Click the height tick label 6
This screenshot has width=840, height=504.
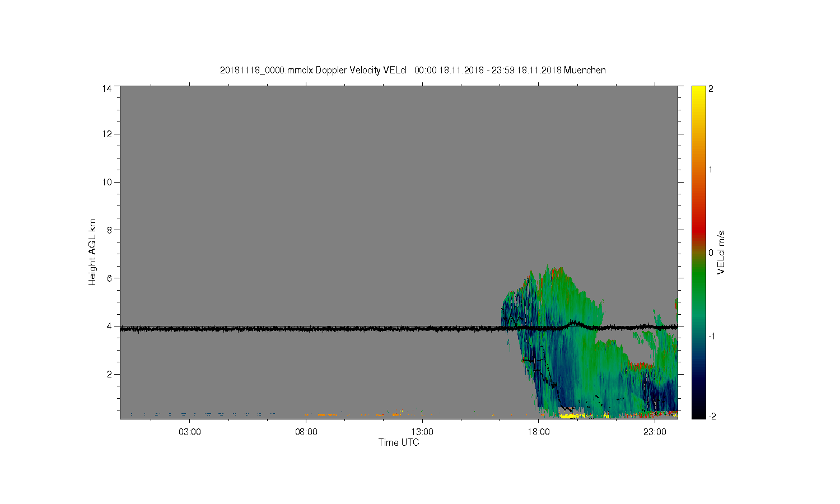(109, 278)
